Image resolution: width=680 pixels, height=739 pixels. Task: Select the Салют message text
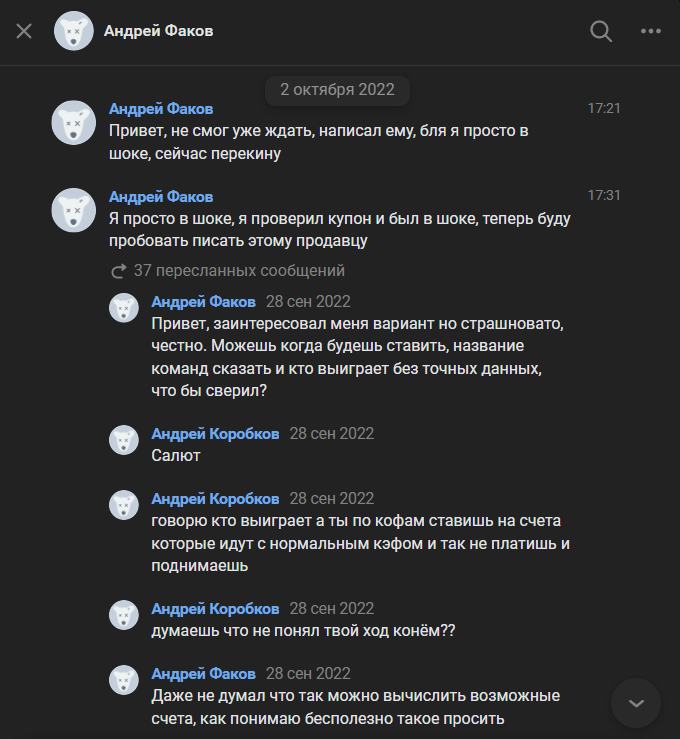(176, 456)
